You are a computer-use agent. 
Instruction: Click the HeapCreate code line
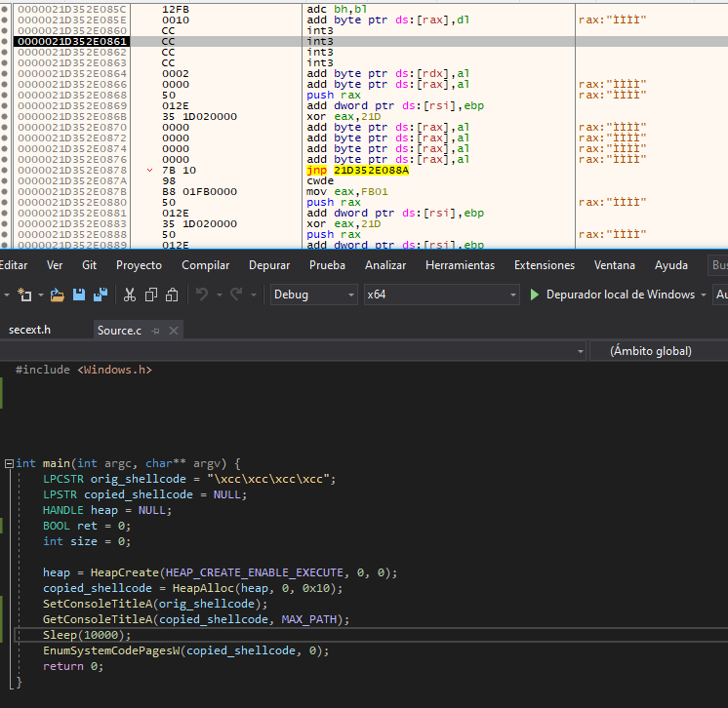point(221,573)
